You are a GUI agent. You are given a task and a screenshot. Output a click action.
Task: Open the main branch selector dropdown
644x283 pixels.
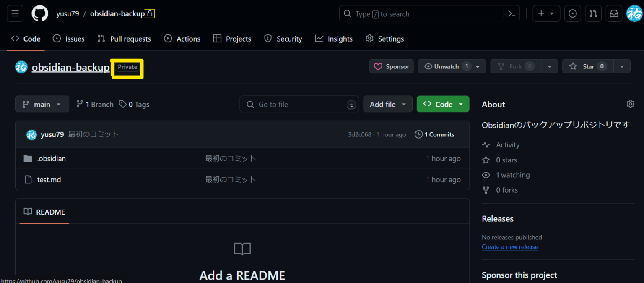(x=42, y=104)
